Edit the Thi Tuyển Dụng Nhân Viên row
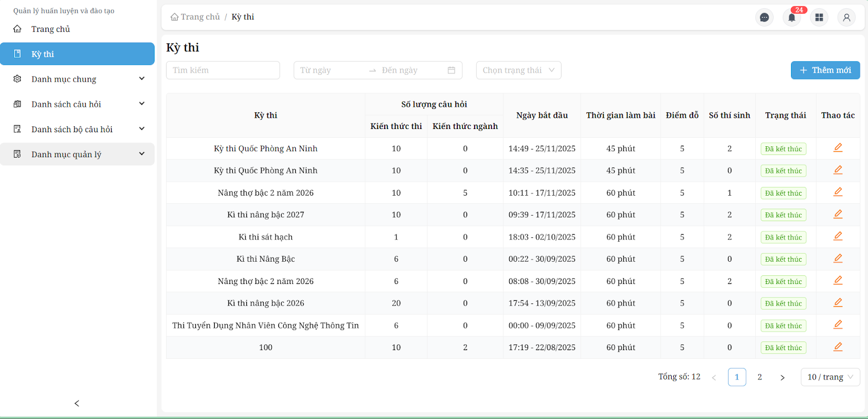The width and height of the screenshot is (868, 419). [838, 325]
